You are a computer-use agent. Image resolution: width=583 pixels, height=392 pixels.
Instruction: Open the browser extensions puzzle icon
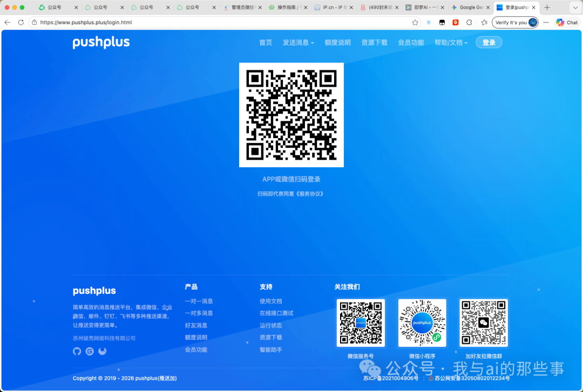(469, 23)
